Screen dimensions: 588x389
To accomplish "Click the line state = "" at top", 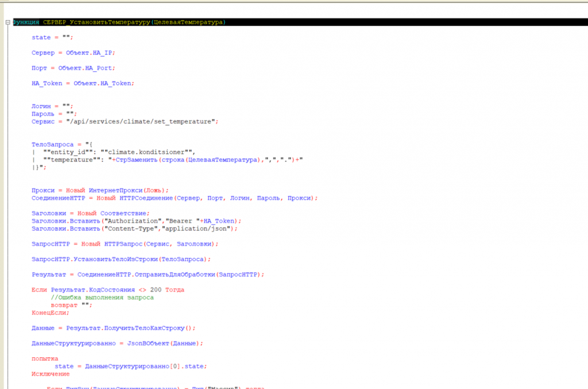I will coord(52,37).
